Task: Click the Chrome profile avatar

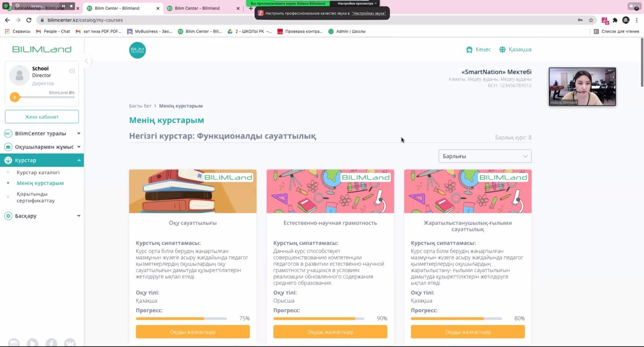Action: [626, 20]
